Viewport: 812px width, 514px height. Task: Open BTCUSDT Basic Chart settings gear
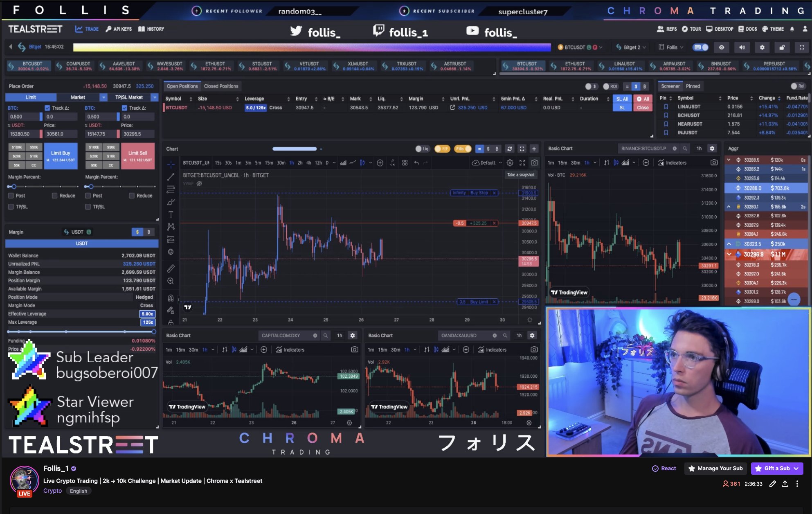pyautogui.click(x=712, y=149)
